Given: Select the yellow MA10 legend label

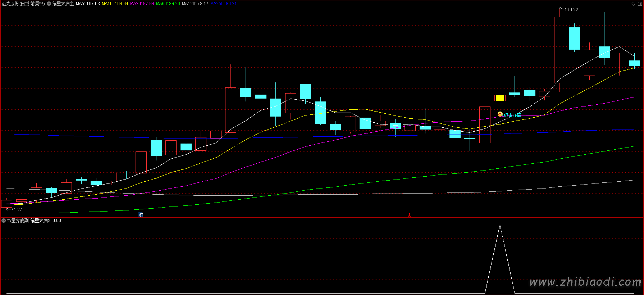Looking at the screenshot, I should click(115, 4).
